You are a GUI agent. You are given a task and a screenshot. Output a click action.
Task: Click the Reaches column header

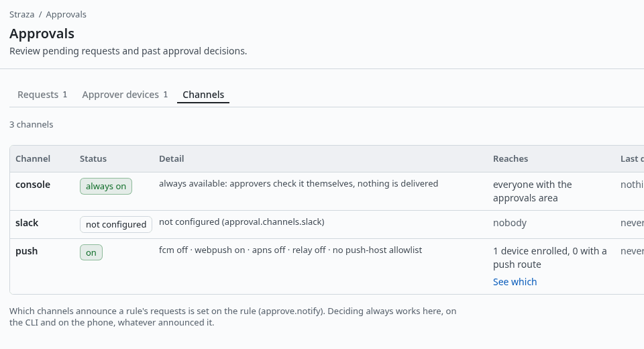point(511,158)
